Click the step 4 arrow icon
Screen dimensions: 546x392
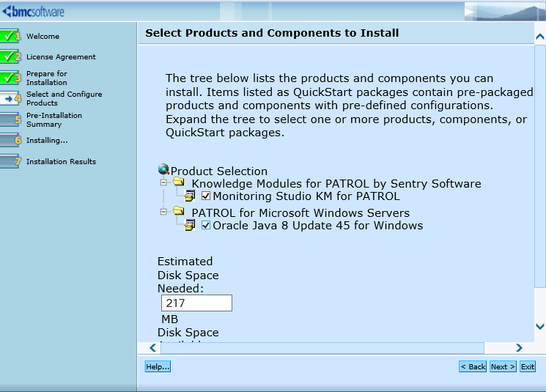[10, 98]
